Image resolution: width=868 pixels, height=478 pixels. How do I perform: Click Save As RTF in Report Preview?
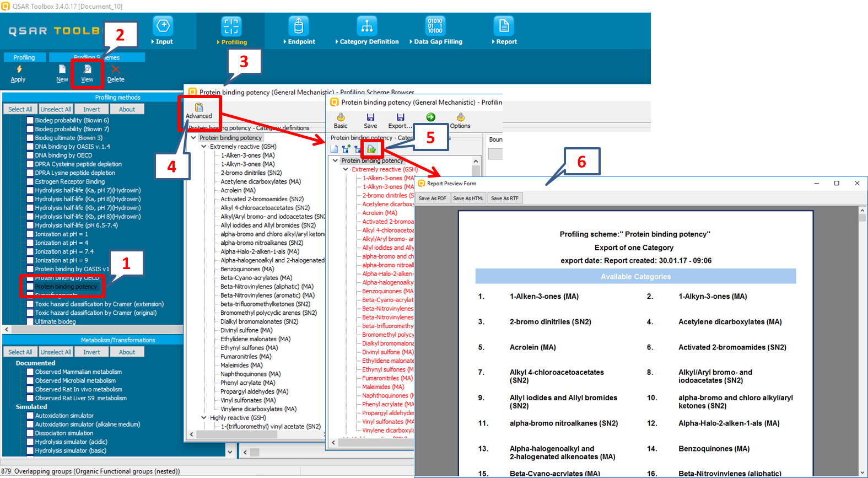(505, 198)
